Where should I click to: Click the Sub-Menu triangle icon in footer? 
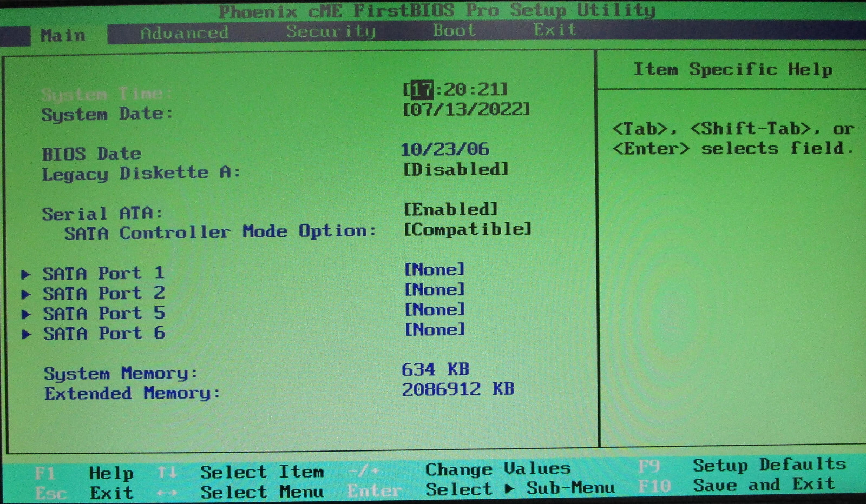click(x=509, y=489)
